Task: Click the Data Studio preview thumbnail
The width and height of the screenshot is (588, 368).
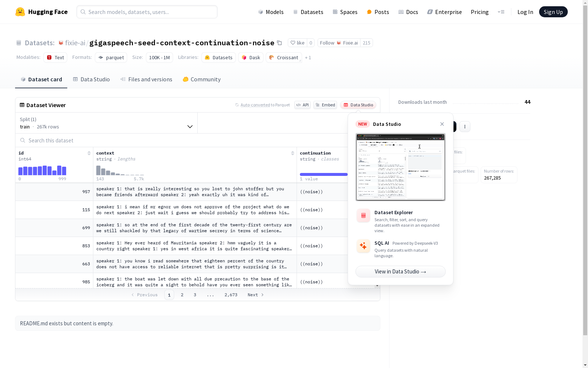Action: coord(401,167)
